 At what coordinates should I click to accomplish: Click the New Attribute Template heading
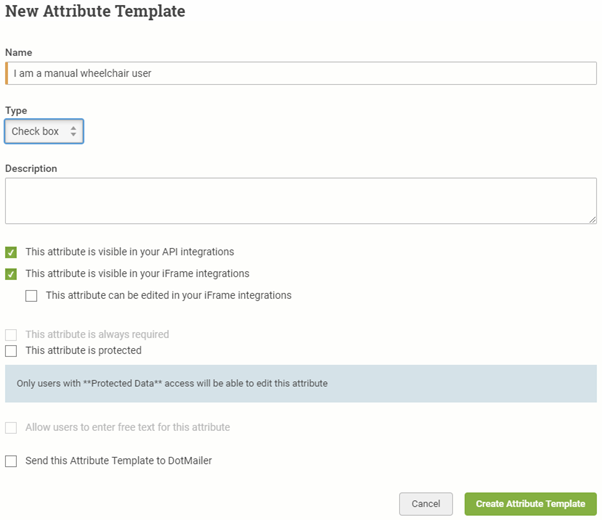tap(95, 11)
